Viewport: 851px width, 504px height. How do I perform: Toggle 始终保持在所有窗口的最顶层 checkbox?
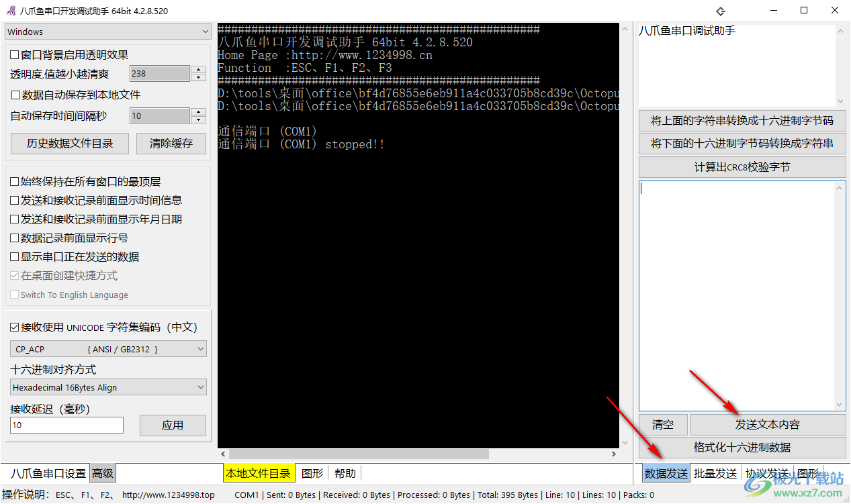[15, 181]
